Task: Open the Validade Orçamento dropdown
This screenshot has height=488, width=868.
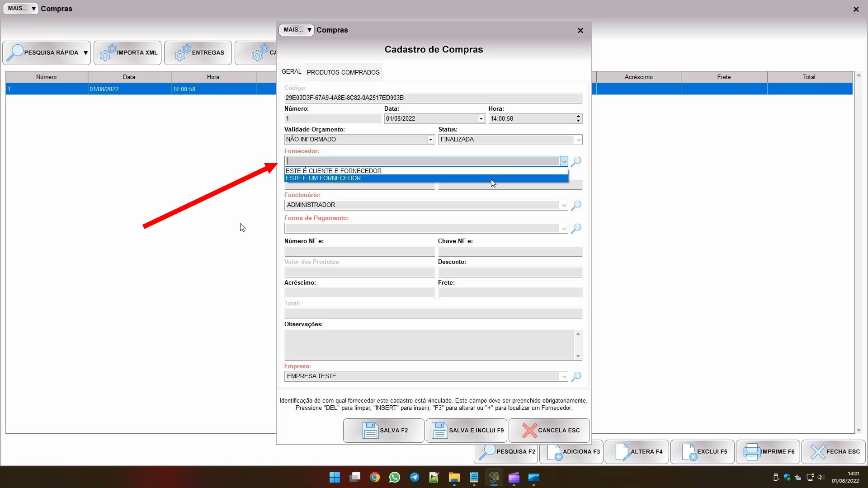Action: (x=430, y=140)
